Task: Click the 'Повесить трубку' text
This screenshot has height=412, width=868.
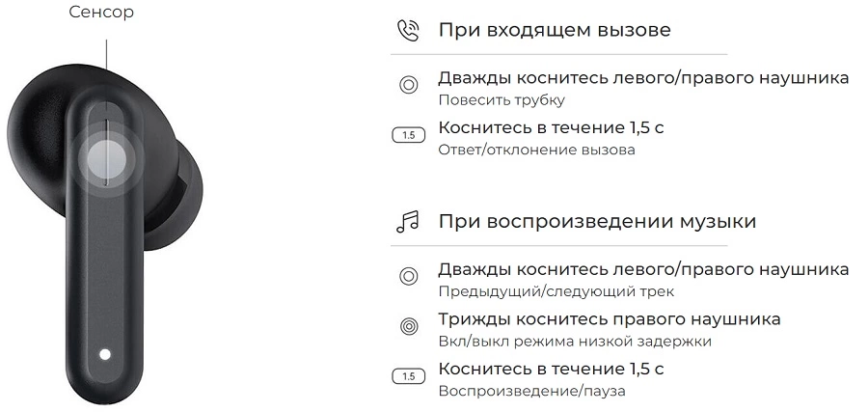Action: tap(502, 100)
